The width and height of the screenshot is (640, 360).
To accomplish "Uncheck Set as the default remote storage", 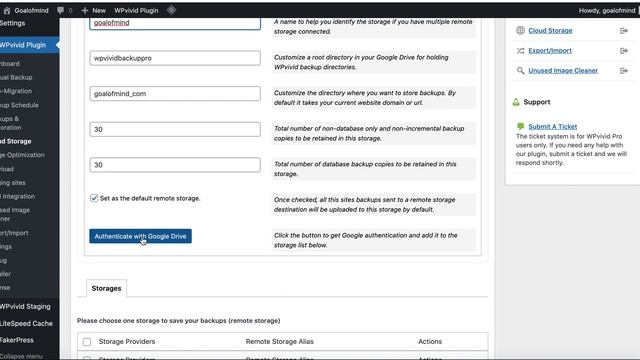I will pyautogui.click(x=94, y=198).
